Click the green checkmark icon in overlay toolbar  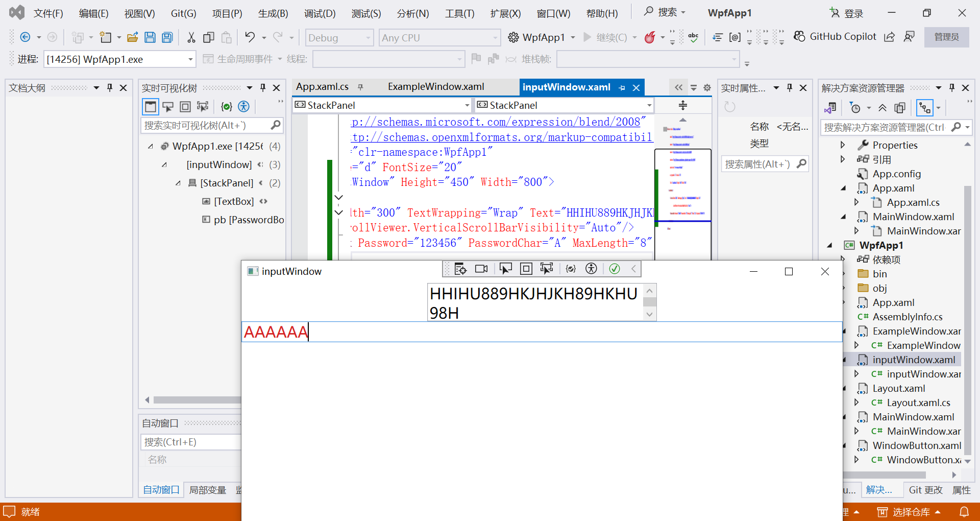tap(615, 269)
